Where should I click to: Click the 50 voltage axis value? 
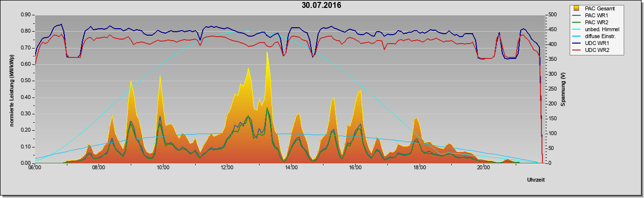pos(551,148)
